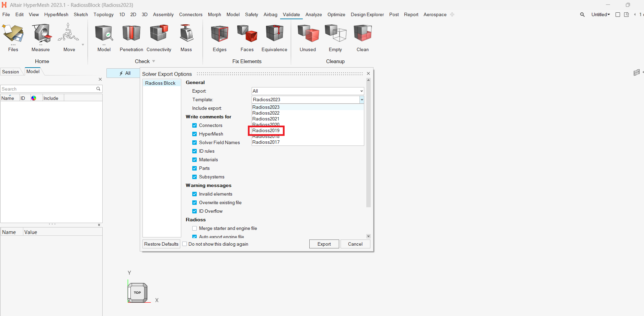Click the browser search magnifier icon
The width and height of the screenshot is (644, 316).
(x=99, y=89)
